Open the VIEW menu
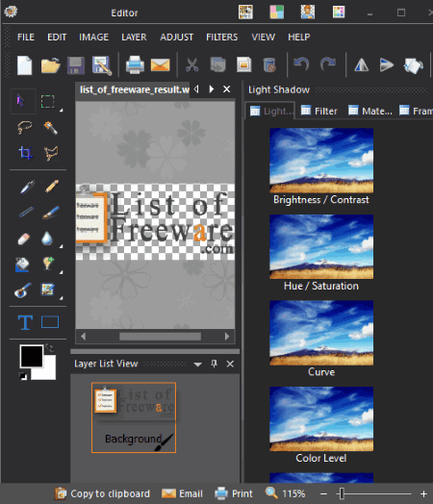 (264, 37)
